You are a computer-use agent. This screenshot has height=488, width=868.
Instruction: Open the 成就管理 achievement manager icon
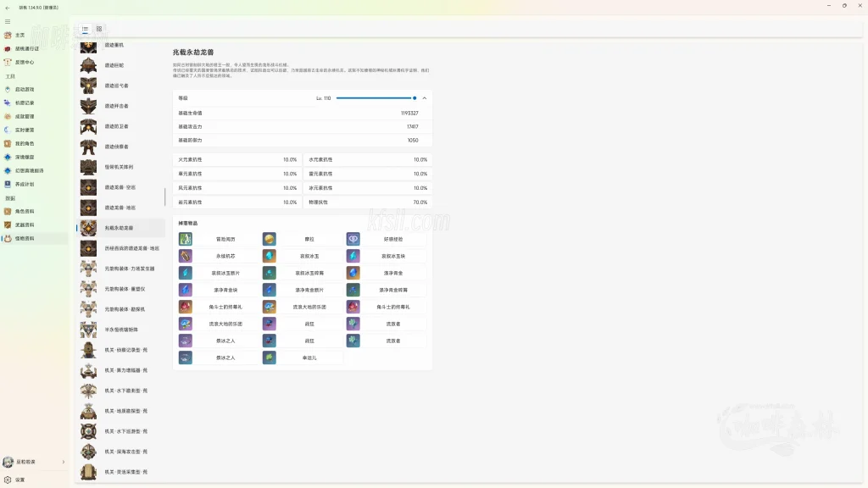click(8, 116)
